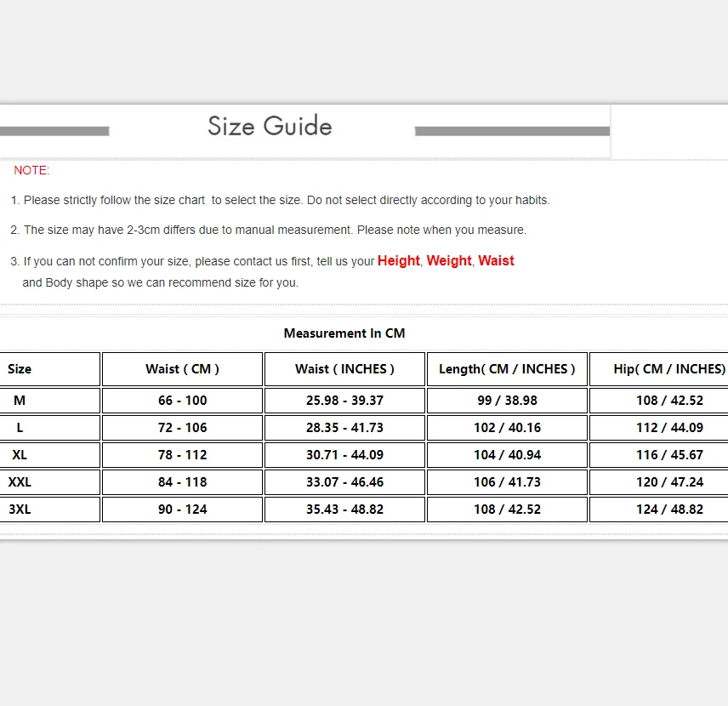This screenshot has height=706, width=728.
Task: Click waist cell "90 - 124"
Action: (x=183, y=510)
